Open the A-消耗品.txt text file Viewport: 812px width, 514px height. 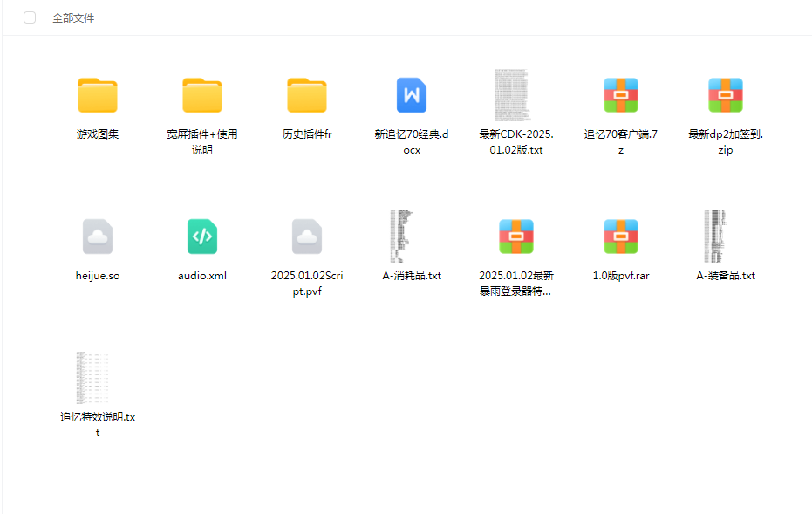point(411,236)
